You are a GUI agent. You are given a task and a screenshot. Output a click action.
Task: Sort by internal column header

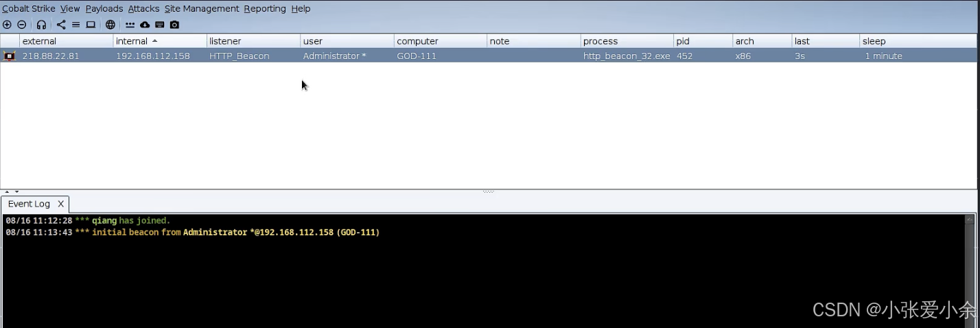(x=160, y=41)
